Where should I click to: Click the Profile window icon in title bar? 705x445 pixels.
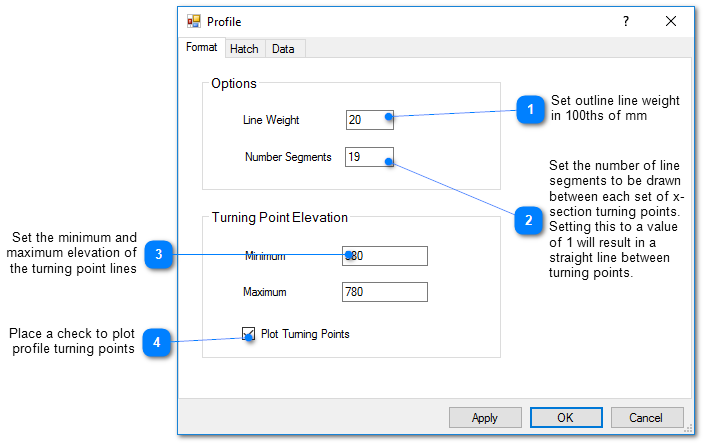click(194, 21)
